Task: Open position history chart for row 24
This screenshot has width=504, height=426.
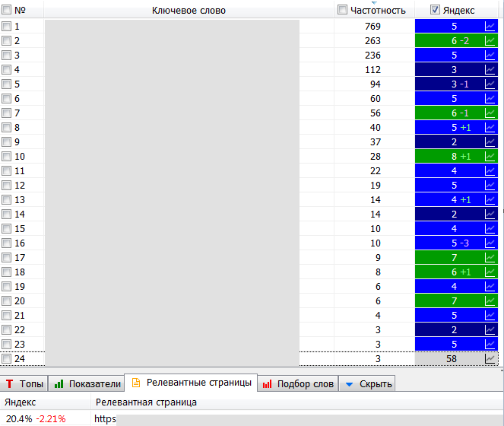Action: tap(490, 359)
